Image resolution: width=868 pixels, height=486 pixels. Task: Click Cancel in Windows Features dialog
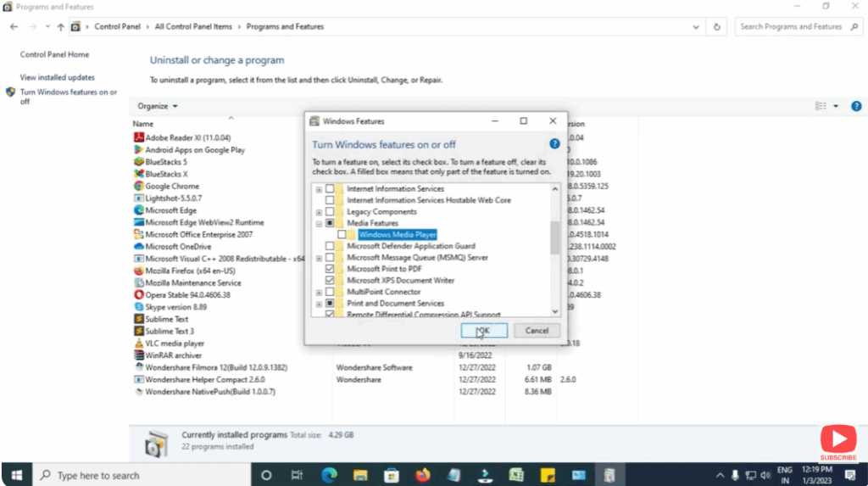(x=537, y=330)
